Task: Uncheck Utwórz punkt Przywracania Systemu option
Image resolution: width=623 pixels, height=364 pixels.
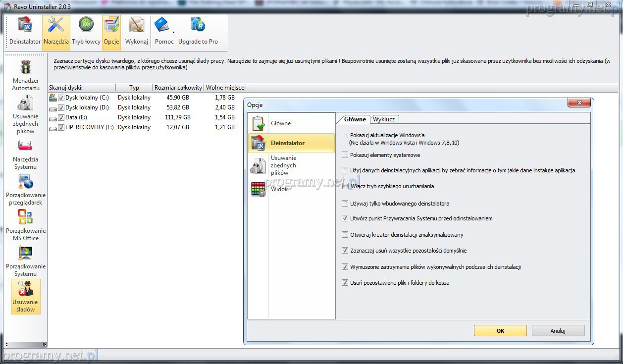Action: click(345, 218)
